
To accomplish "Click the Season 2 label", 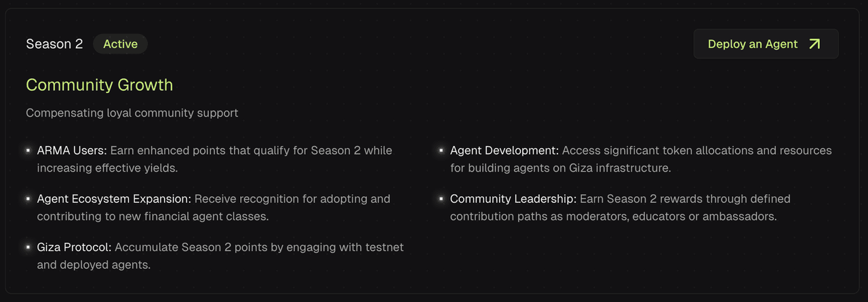I will point(54,44).
